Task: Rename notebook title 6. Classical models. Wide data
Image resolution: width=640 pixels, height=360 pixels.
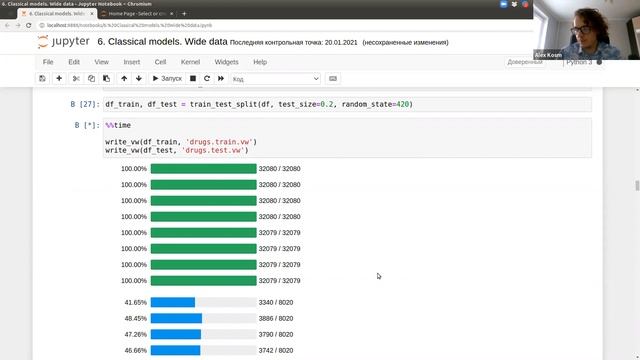Action: (x=162, y=42)
